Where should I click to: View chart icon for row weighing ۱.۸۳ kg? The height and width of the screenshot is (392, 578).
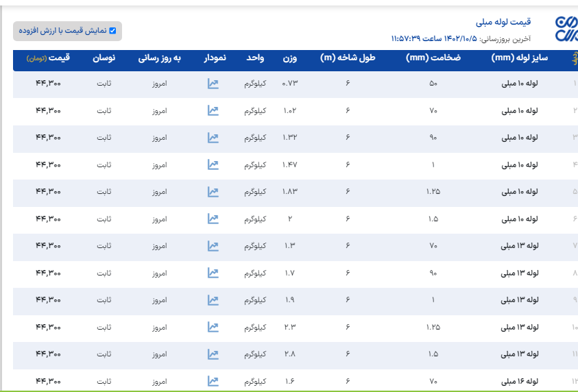pos(213,192)
